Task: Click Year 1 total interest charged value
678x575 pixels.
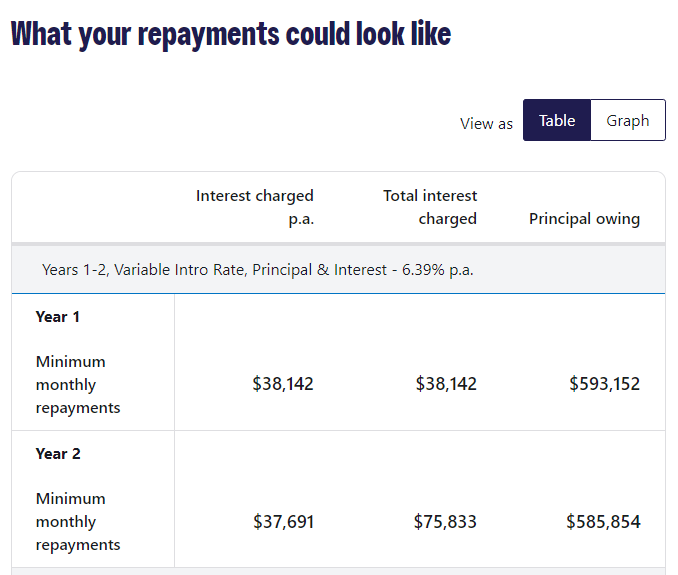Action: 446,384
